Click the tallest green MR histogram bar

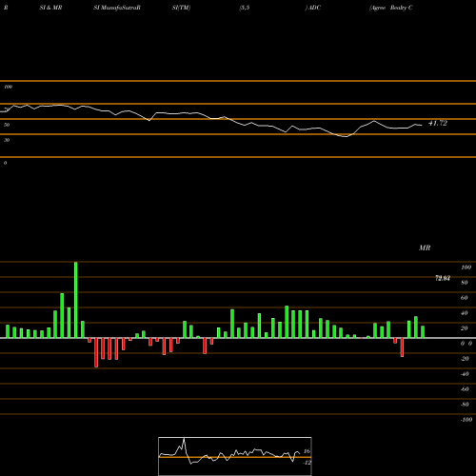[x=76, y=300]
